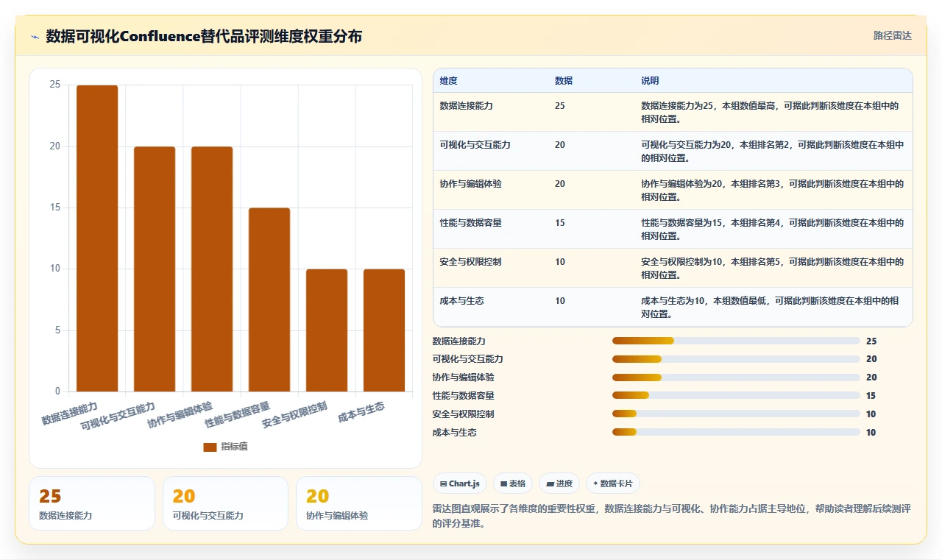This screenshot has width=942, height=560.
Task: Click the Chart.js tag chip
Action: [x=460, y=483]
